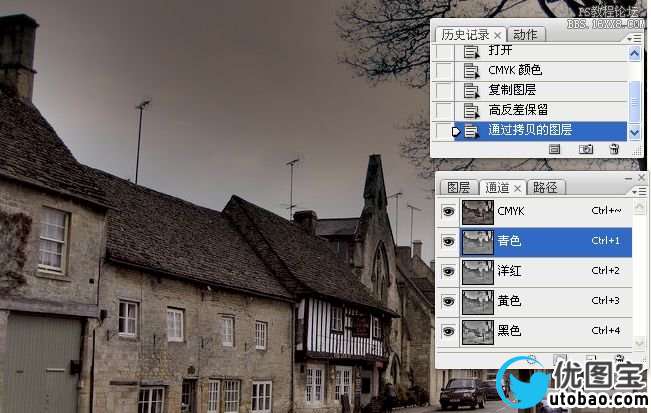The width and height of the screenshot is (651, 413).
Task: Set history brush source beside CMYK 颜色
Action: point(444,70)
